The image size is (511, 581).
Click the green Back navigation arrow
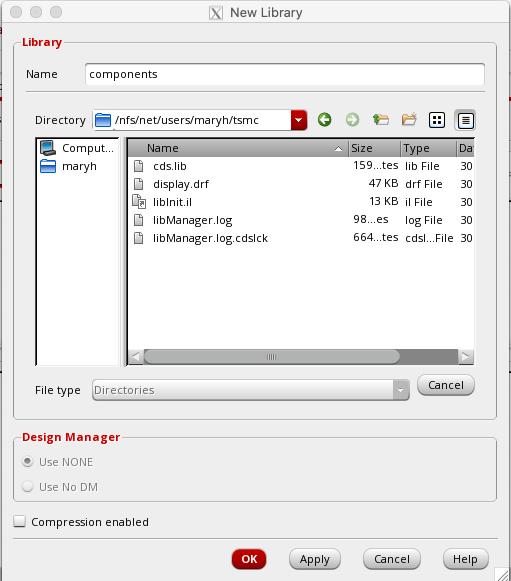tap(324, 120)
